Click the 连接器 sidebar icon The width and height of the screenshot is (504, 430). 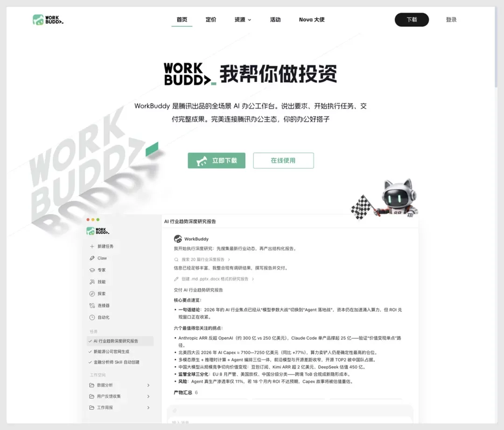pyautogui.click(x=92, y=305)
